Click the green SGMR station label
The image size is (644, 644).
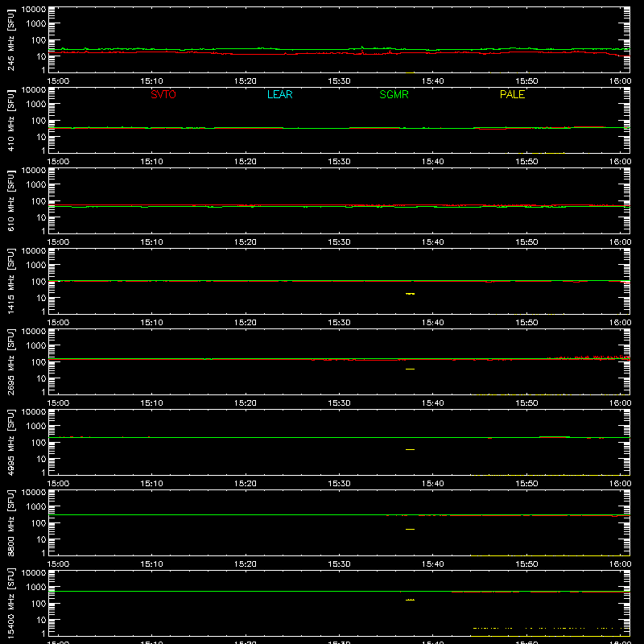(x=394, y=94)
